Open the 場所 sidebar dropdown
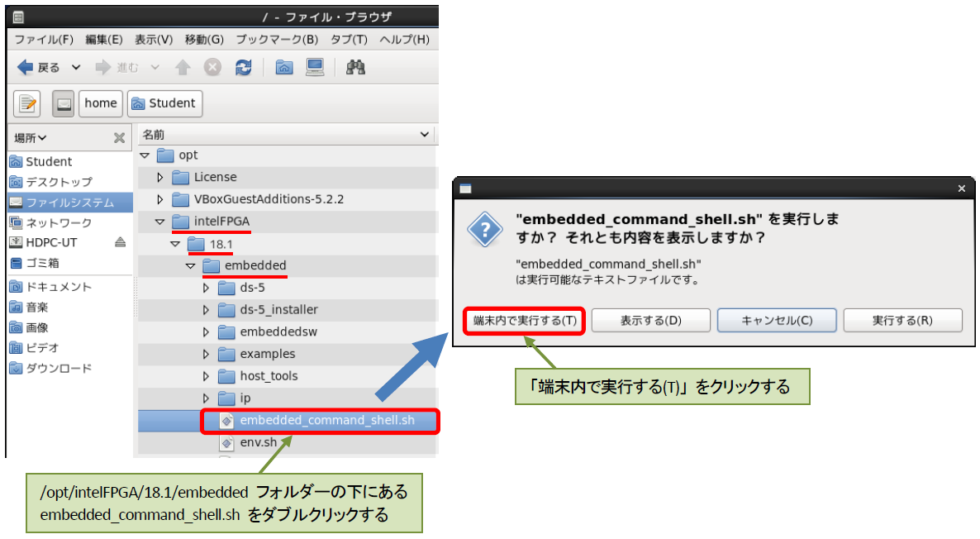This screenshot has width=980, height=539. [x=31, y=137]
